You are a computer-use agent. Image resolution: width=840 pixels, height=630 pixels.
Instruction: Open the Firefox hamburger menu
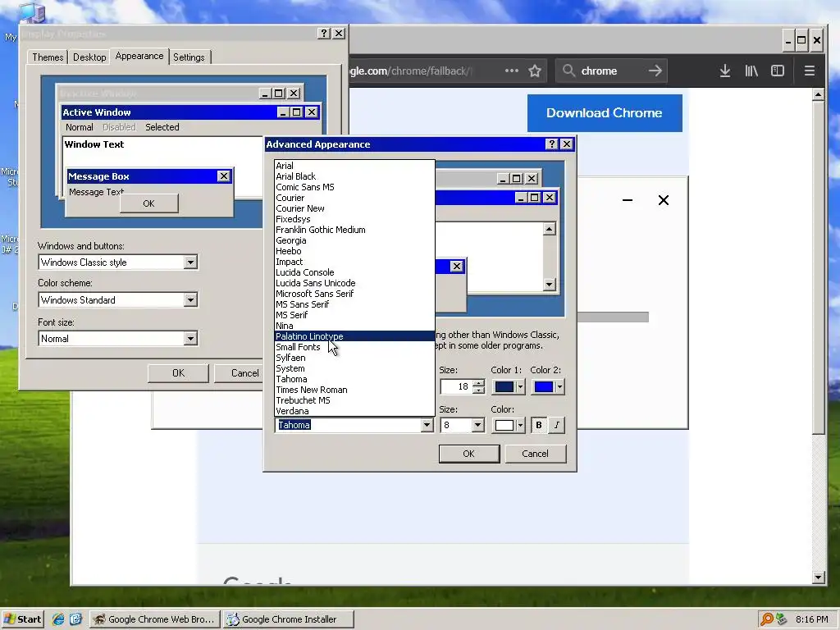(810, 71)
